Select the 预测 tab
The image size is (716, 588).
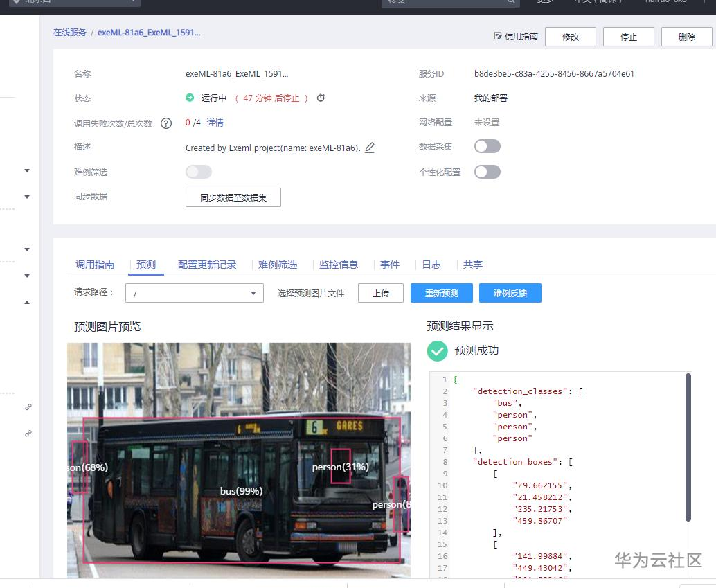146,265
